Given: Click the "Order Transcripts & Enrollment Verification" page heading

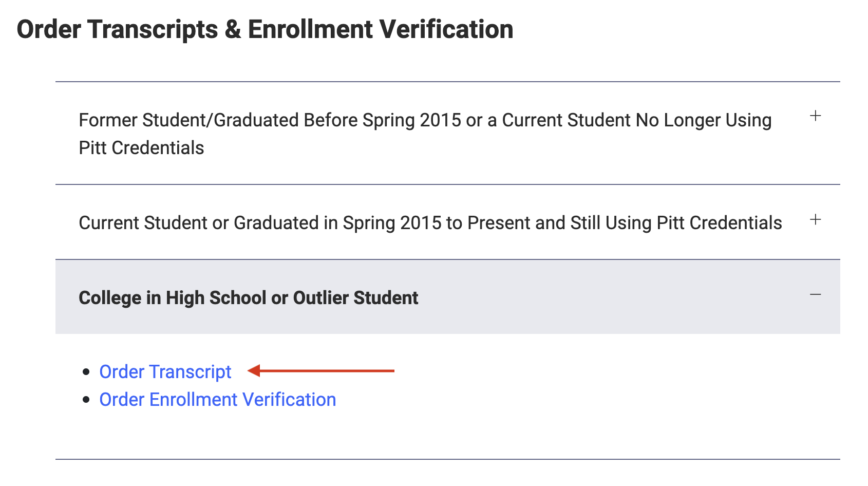Looking at the screenshot, I should (265, 29).
